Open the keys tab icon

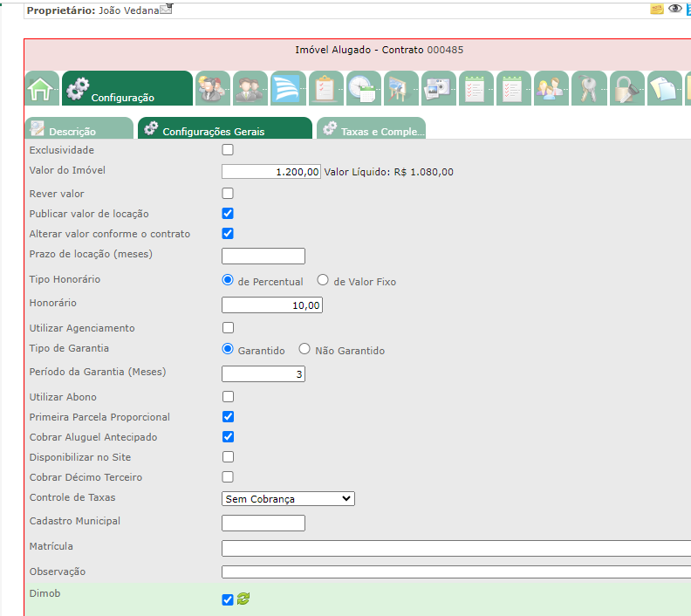[589, 88]
